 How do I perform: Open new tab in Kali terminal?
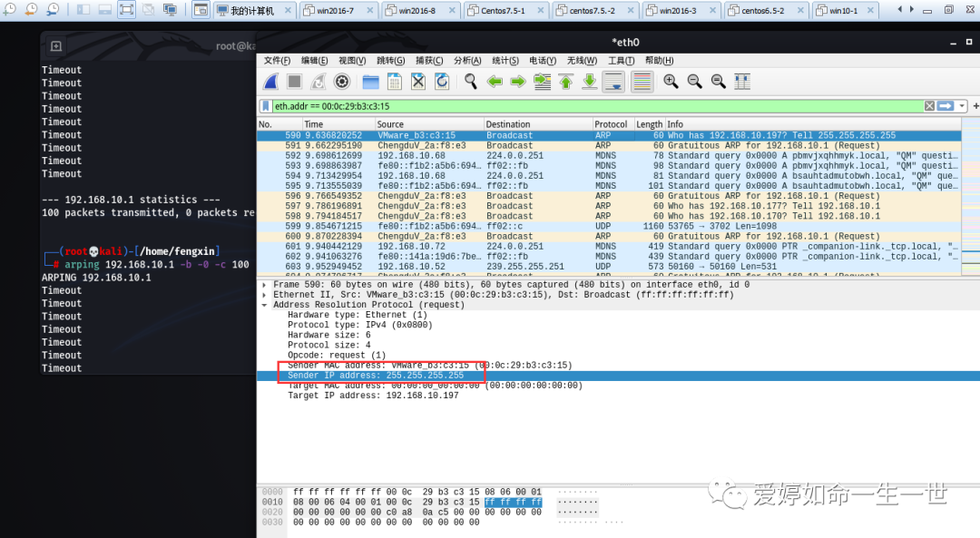pos(55,46)
